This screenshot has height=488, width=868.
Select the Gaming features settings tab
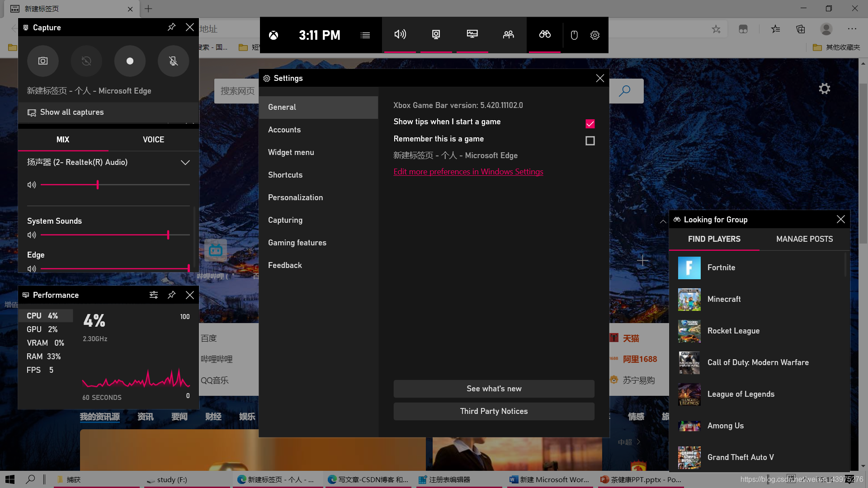coord(297,242)
